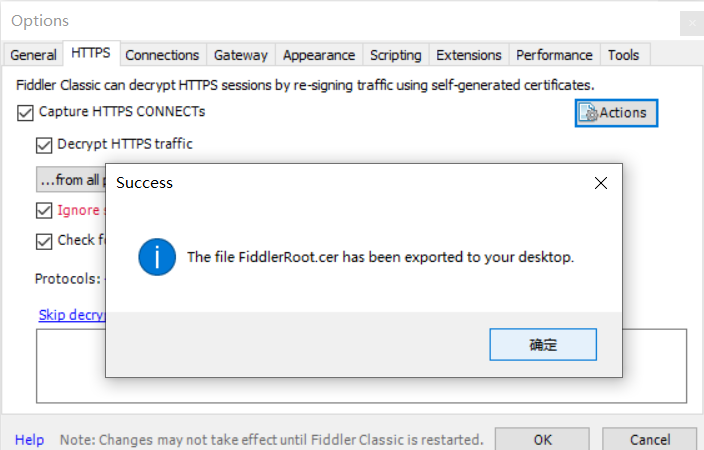Open the Tools tab
704x450 pixels.
[x=623, y=55]
